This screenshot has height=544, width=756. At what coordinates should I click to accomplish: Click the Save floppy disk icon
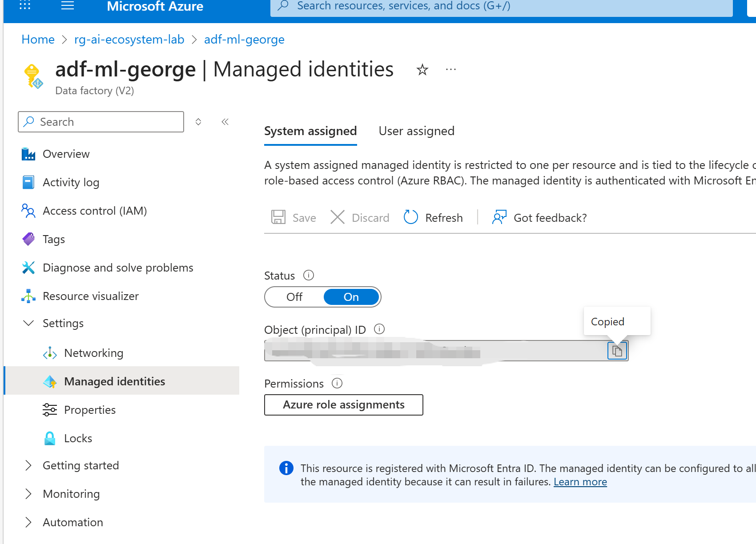pyautogui.click(x=278, y=217)
